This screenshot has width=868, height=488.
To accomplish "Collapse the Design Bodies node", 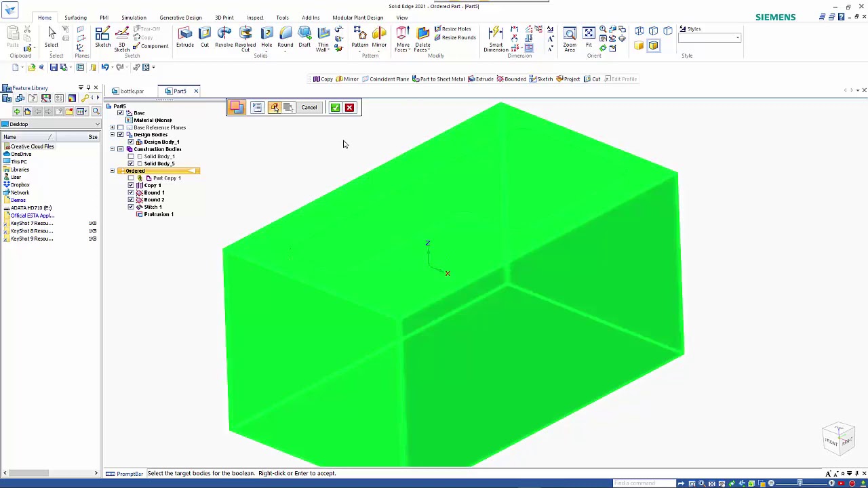I will tap(113, 135).
